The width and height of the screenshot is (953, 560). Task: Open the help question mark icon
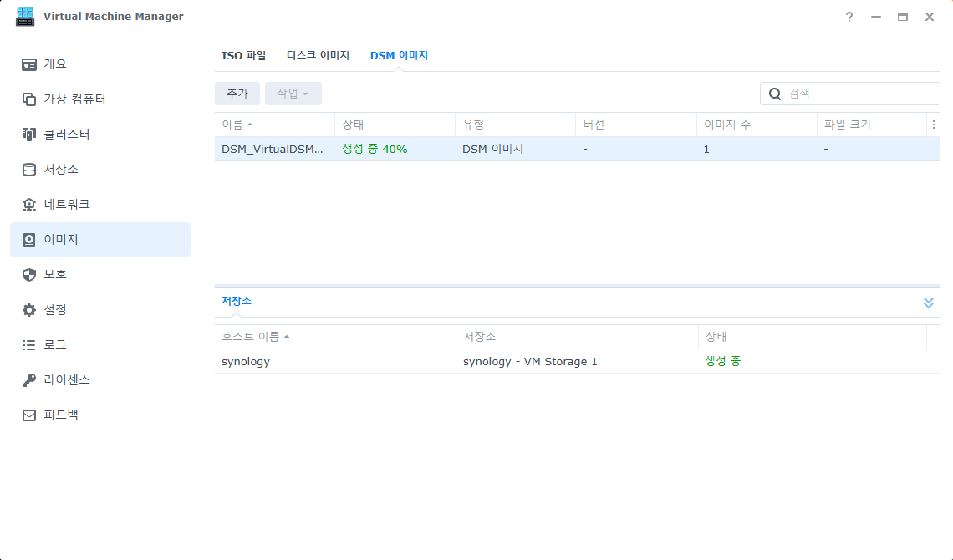(849, 17)
